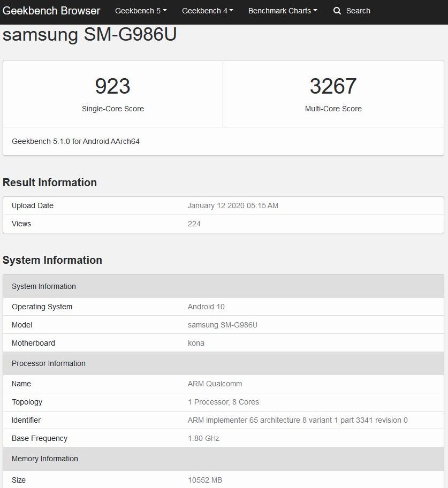Expand the Geekbench 4 dropdown menu
This screenshot has width=448, height=488.
(207, 11)
